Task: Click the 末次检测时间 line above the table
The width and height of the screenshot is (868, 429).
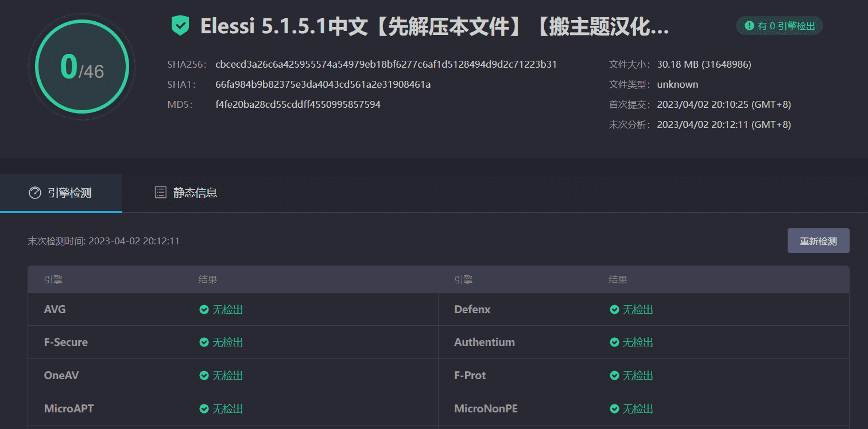Action: click(104, 241)
